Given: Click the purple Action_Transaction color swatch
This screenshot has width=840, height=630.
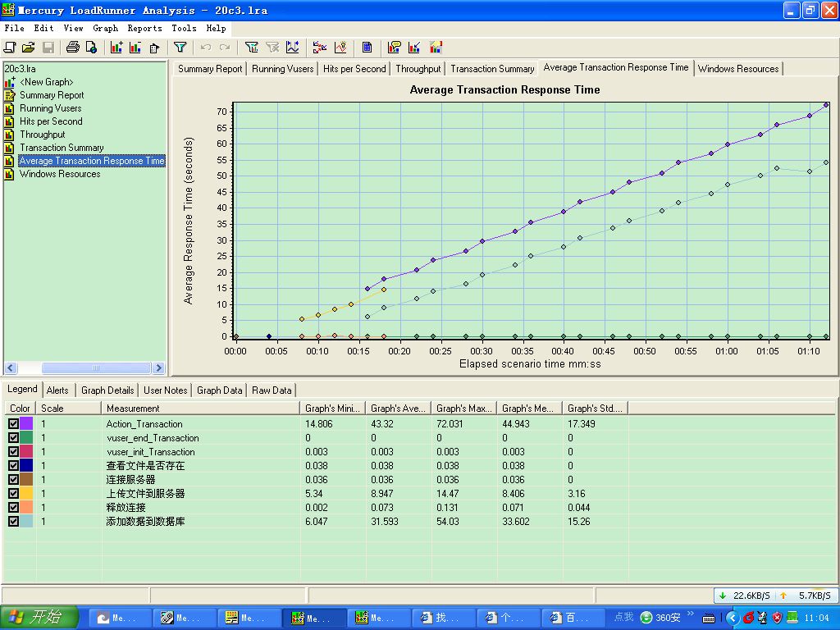Looking at the screenshot, I should pos(25,424).
